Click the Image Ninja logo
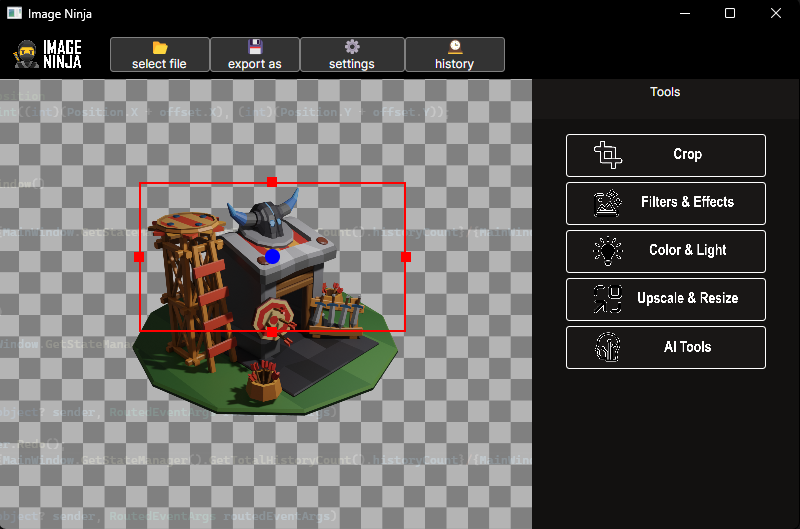Viewport: 800px width, 529px height. tap(47, 54)
